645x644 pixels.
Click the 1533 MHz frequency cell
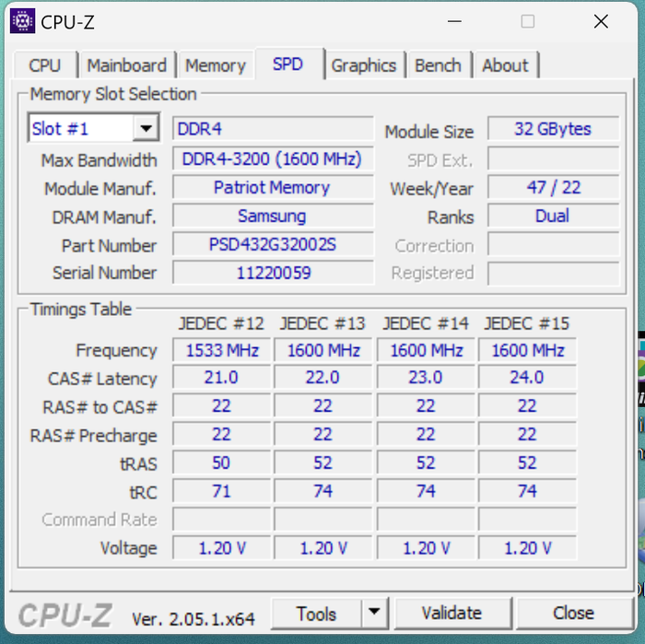pyautogui.click(x=222, y=350)
